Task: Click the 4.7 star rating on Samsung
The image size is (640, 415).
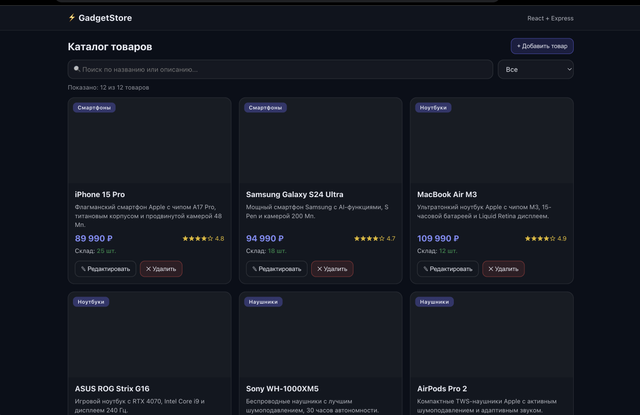Action: pos(374,239)
